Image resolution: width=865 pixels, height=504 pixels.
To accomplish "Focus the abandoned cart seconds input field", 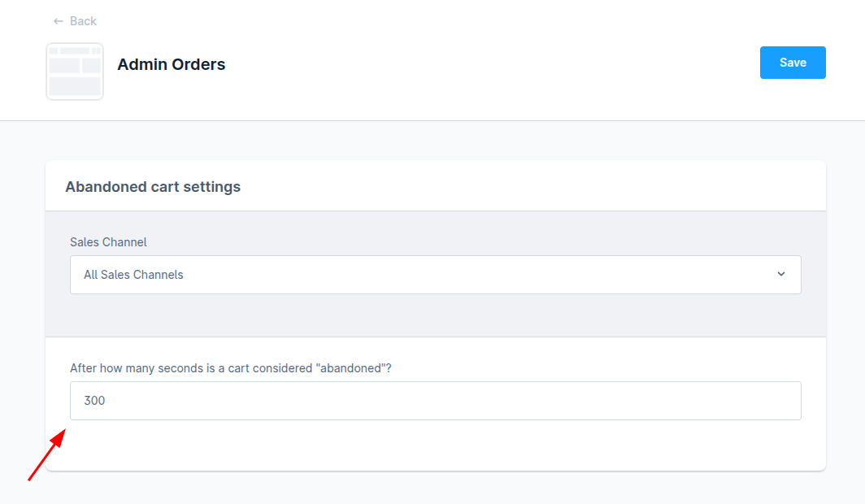I will (435, 401).
